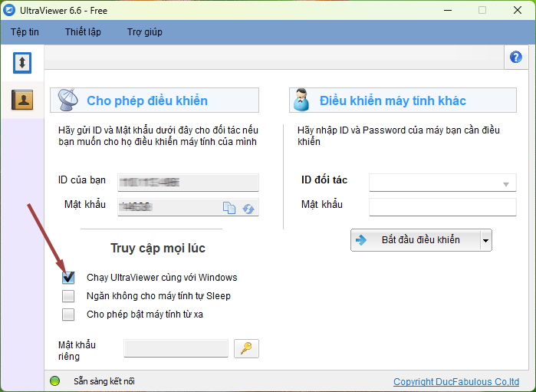
Task: Open the Trợ giúp menu
Action: coord(144,32)
